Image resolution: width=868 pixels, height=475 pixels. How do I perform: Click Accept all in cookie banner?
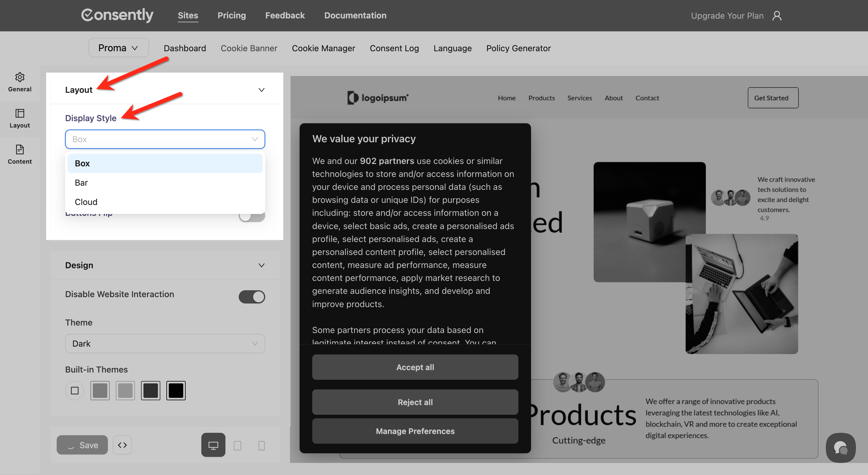tap(415, 367)
